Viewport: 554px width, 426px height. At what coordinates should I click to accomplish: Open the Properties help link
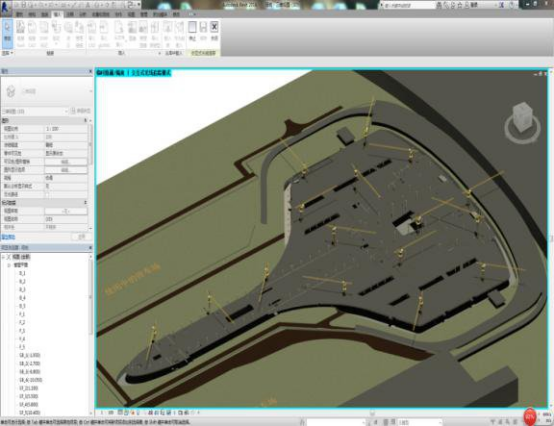click(x=8, y=237)
